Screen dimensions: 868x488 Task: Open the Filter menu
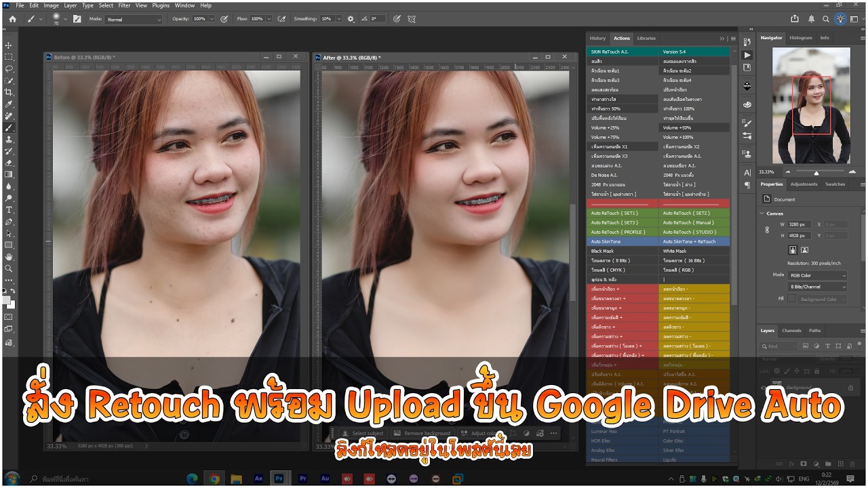(x=124, y=5)
